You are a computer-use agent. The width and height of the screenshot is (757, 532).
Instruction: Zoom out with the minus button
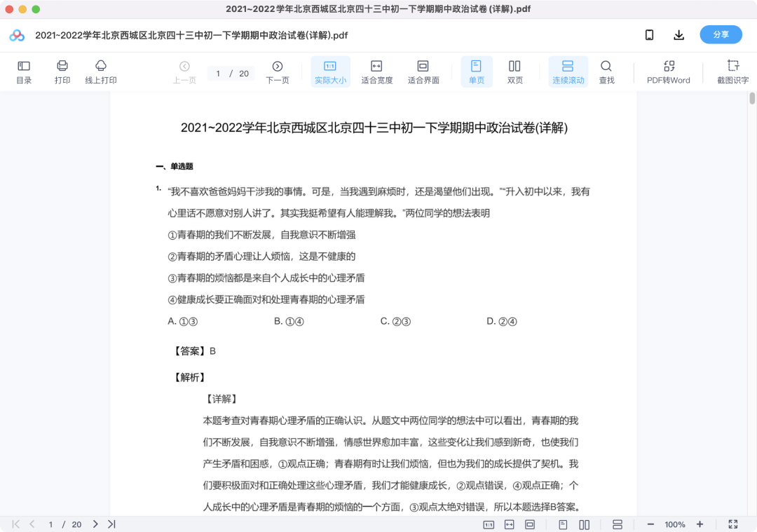[650, 524]
